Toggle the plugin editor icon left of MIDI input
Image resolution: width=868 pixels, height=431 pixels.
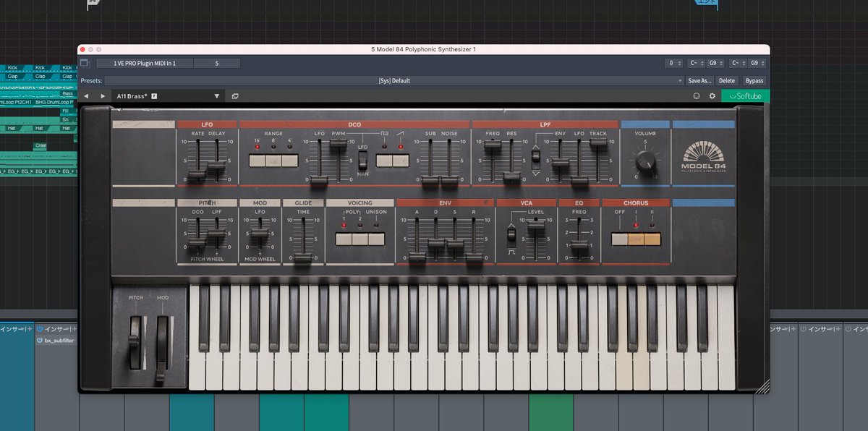[x=85, y=64]
